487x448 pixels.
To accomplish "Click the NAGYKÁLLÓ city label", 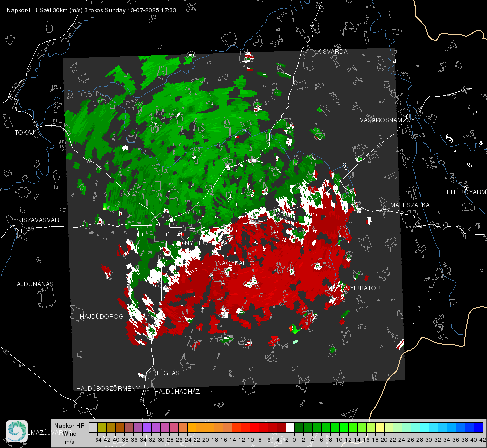I will point(236,263).
